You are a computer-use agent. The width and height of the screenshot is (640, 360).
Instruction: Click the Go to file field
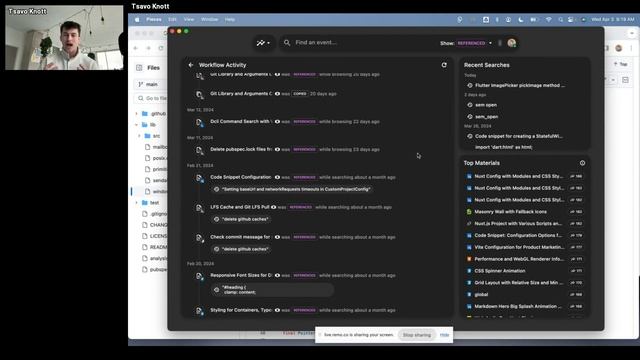click(151, 98)
